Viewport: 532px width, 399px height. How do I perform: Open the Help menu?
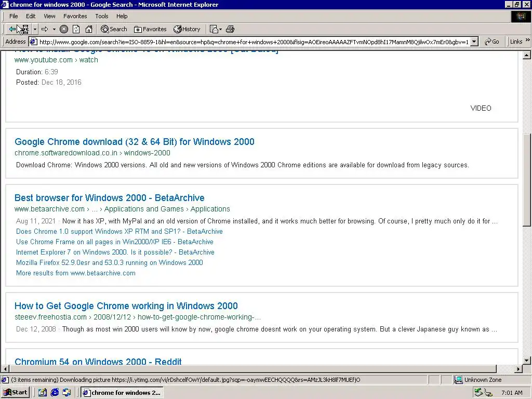coord(122,16)
